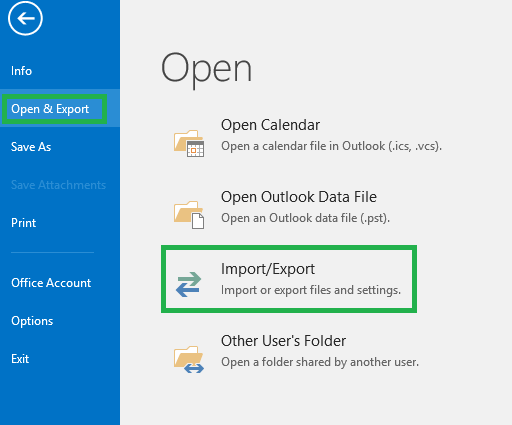Go to the Print page
Viewport: 512px width, 425px height.
coord(23,223)
